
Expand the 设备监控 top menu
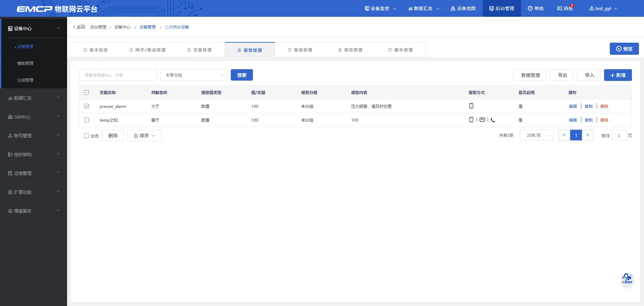(380, 8)
